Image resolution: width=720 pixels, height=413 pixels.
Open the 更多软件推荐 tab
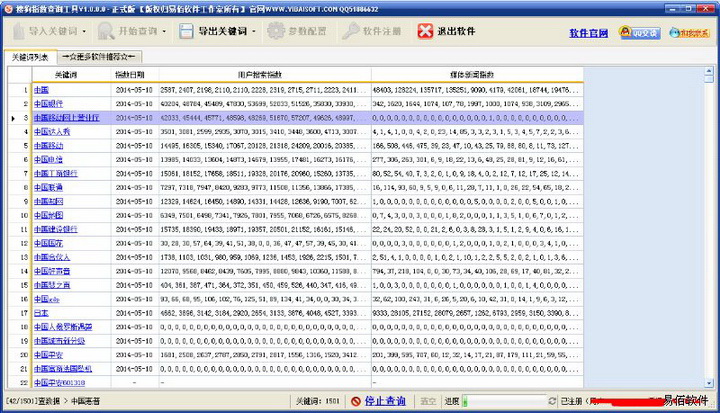[x=99, y=57]
